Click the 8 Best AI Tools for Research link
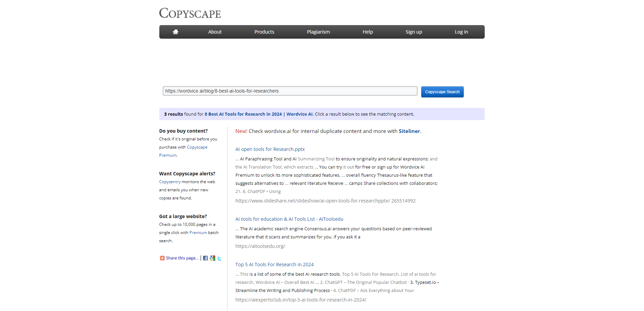The image size is (644, 311). point(259,114)
